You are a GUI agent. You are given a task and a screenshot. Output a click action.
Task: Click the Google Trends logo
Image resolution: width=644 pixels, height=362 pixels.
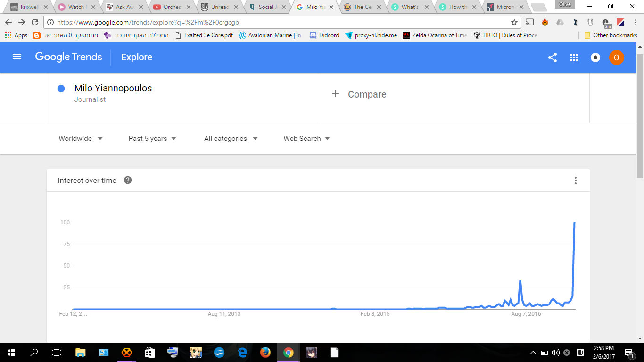(x=68, y=57)
